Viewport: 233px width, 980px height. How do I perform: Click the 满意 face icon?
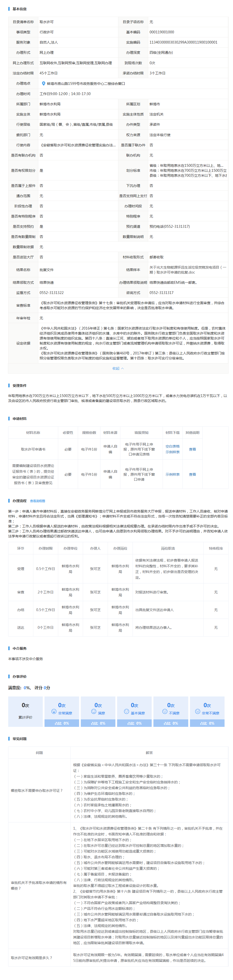click(x=93, y=711)
